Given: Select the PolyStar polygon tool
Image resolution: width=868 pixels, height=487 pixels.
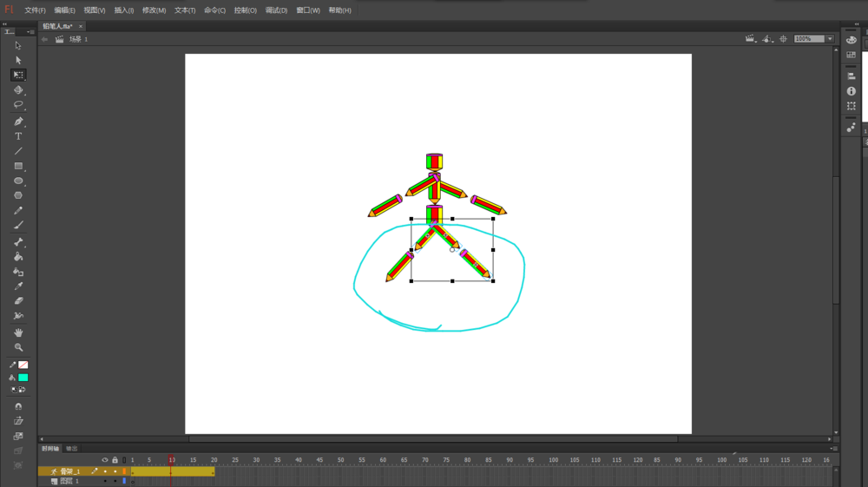Looking at the screenshot, I should [x=18, y=195].
